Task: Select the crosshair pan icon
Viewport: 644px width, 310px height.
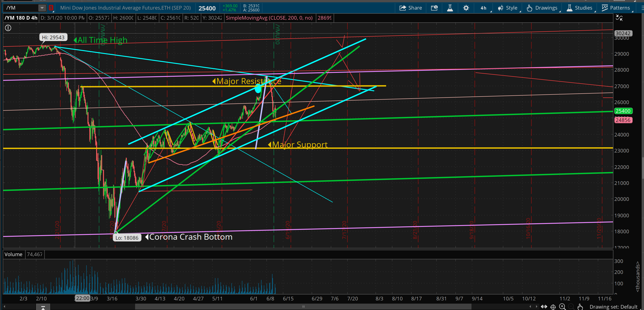Action: pyautogui.click(x=553, y=307)
